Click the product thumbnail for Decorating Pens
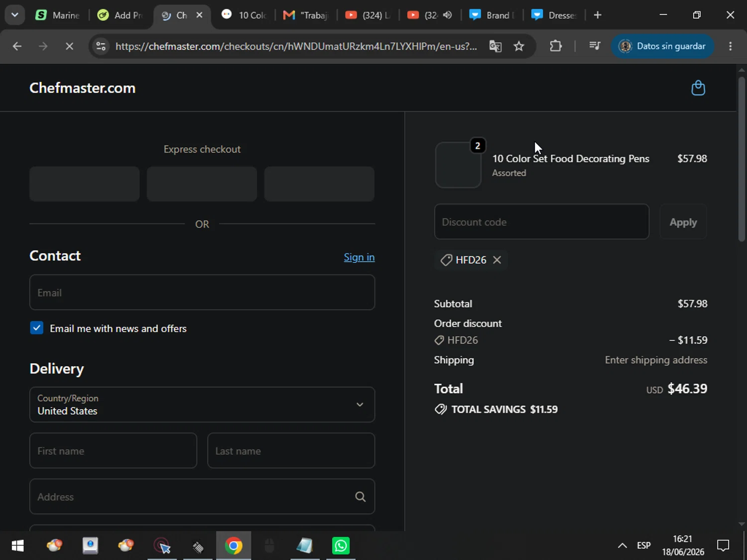The height and width of the screenshot is (560, 747). [x=458, y=165]
